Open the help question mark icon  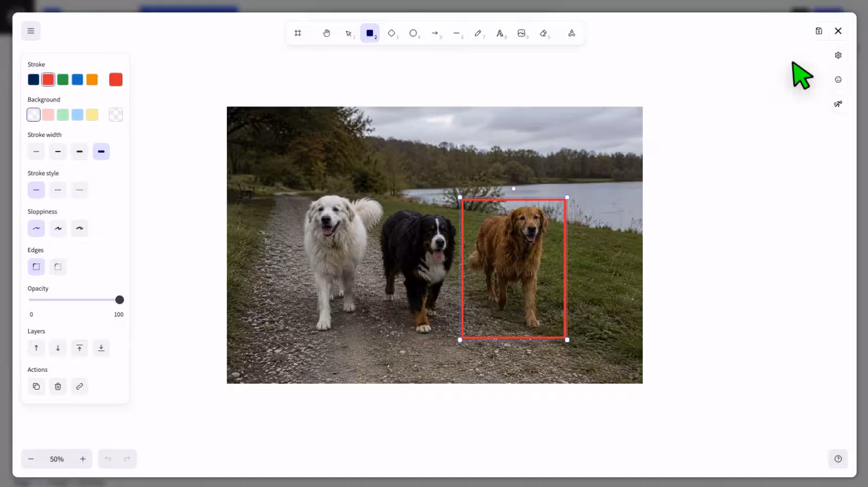tap(838, 459)
